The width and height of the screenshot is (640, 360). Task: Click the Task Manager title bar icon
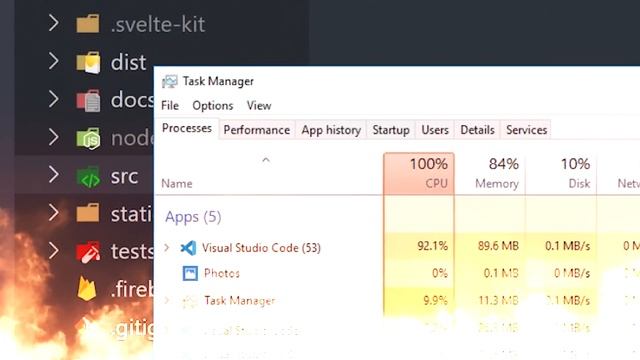pos(169,82)
